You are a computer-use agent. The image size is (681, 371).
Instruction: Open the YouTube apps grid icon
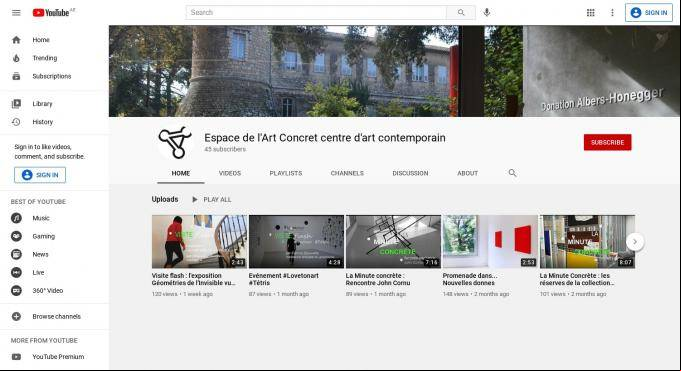click(591, 13)
